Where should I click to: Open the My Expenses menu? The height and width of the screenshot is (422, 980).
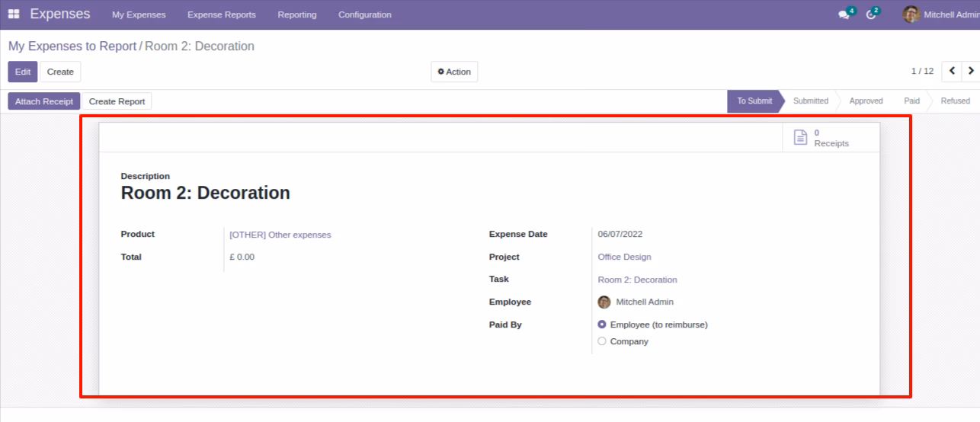(139, 14)
